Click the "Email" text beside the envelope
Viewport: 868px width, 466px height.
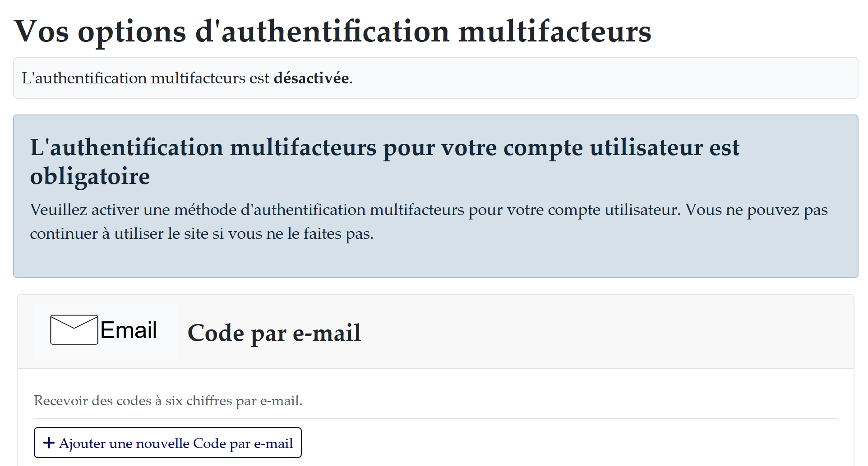click(129, 330)
